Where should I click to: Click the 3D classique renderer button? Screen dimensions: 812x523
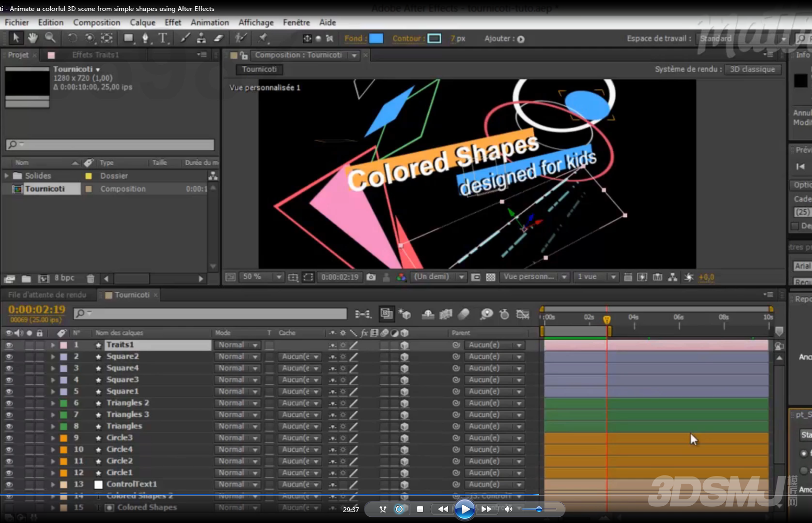pos(753,69)
